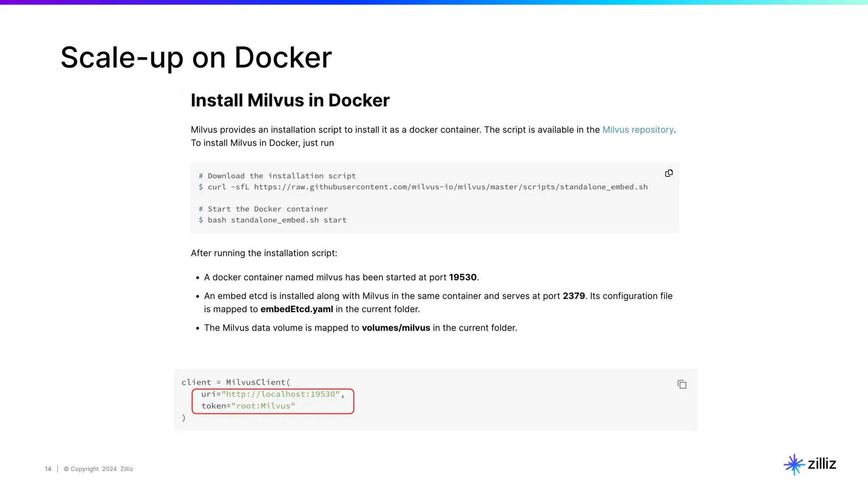Click the Zilliz logo

click(810, 464)
